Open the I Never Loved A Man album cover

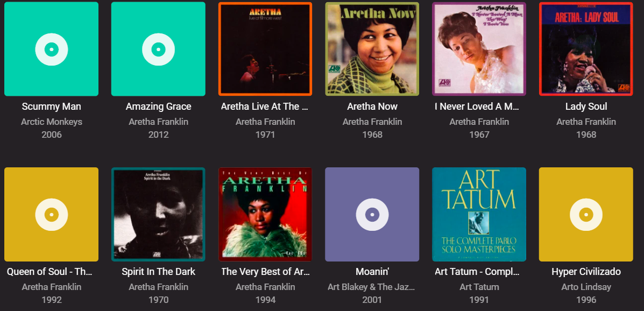pos(479,48)
